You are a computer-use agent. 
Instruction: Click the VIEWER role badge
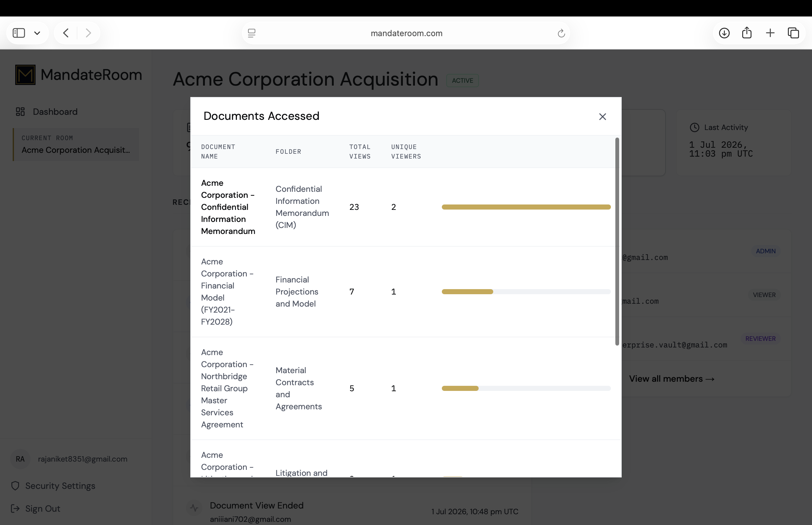764,295
